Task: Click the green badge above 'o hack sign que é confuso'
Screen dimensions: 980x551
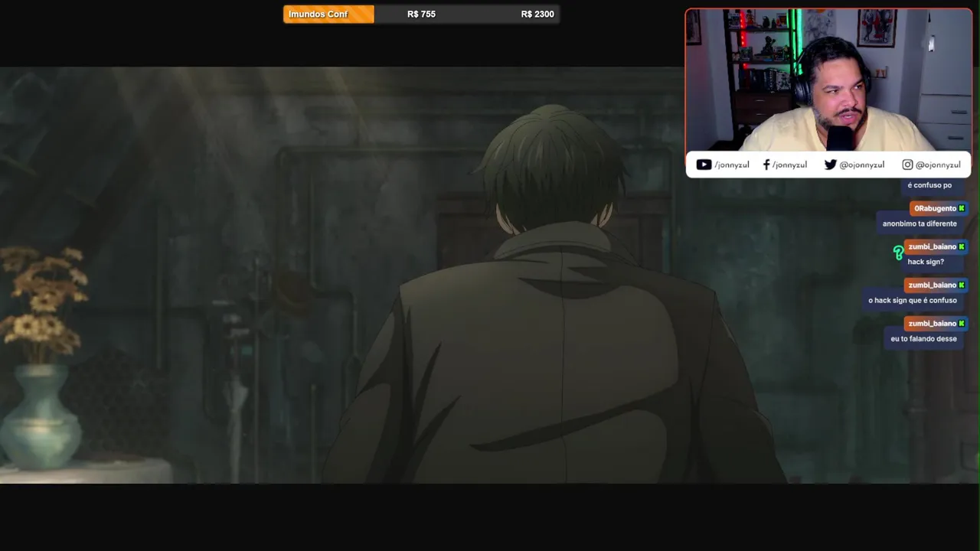Action: coord(962,285)
